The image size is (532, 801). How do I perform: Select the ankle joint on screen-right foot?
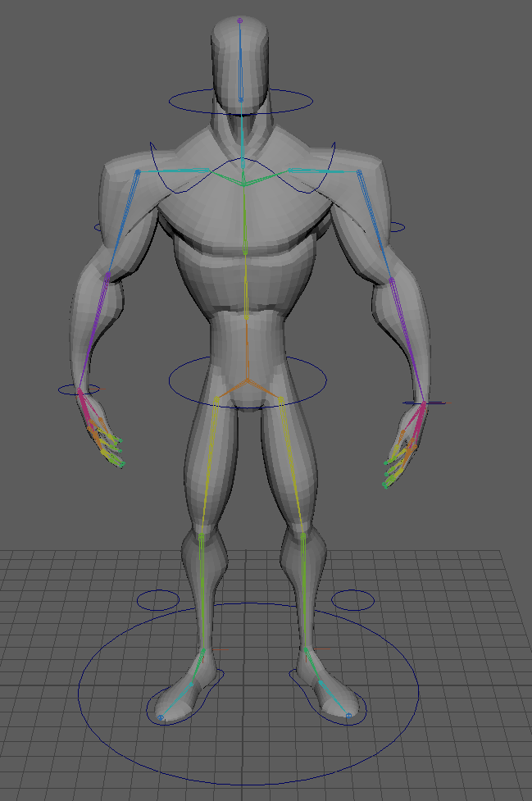[x=306, y=650]
